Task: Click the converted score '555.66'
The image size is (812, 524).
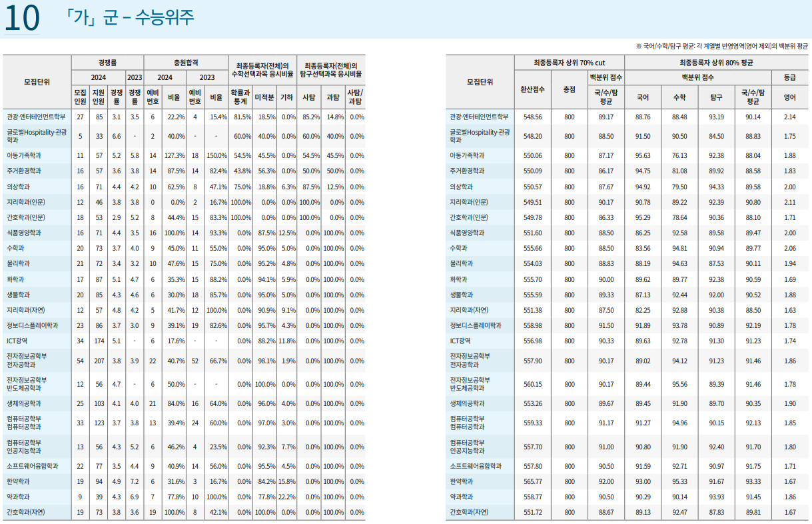Action: [x=532, y=248]
